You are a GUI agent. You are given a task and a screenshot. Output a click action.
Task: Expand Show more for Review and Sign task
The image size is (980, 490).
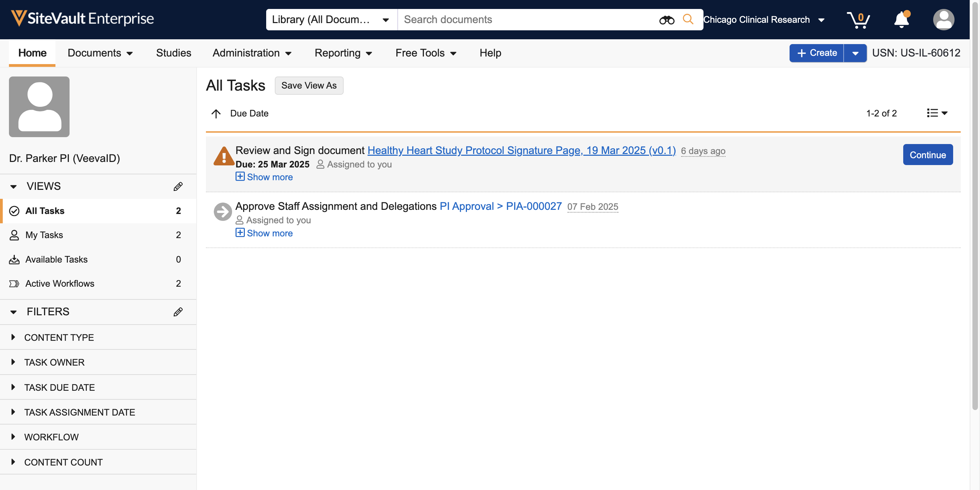coord(264,177)
